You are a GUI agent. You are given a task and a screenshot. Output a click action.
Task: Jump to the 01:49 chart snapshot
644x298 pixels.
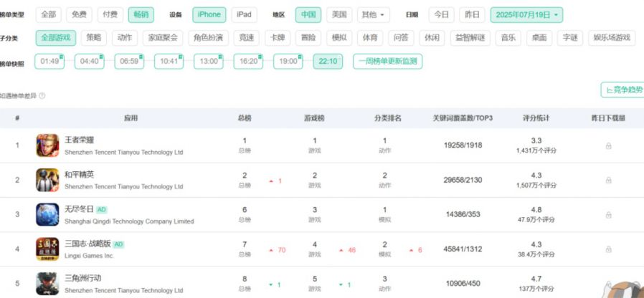[49, 61]
